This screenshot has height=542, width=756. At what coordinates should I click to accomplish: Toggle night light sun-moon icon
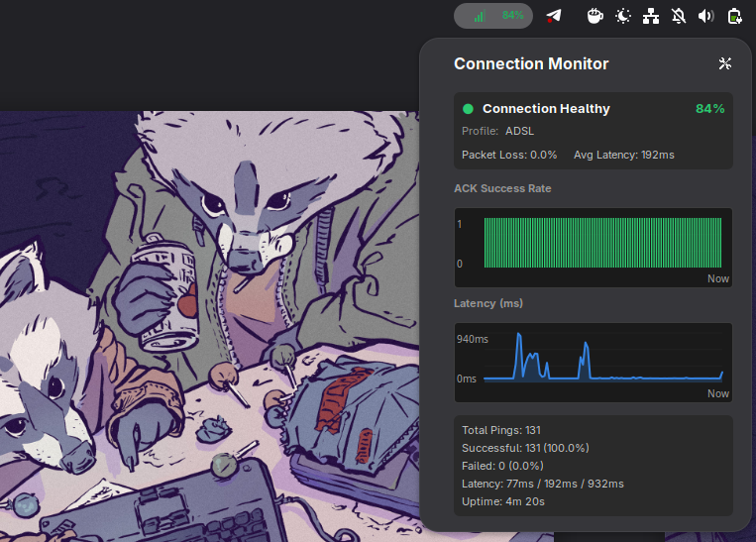623,16
